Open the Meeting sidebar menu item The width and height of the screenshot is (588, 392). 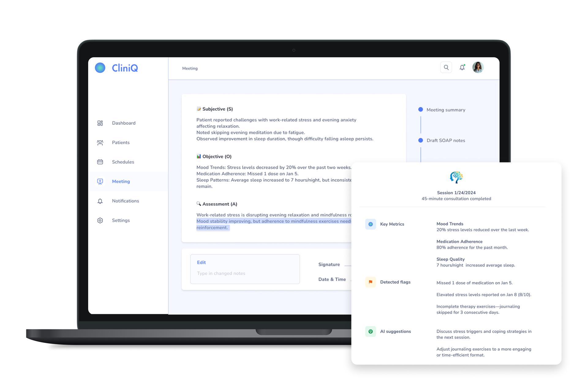[x=121, y=181]
